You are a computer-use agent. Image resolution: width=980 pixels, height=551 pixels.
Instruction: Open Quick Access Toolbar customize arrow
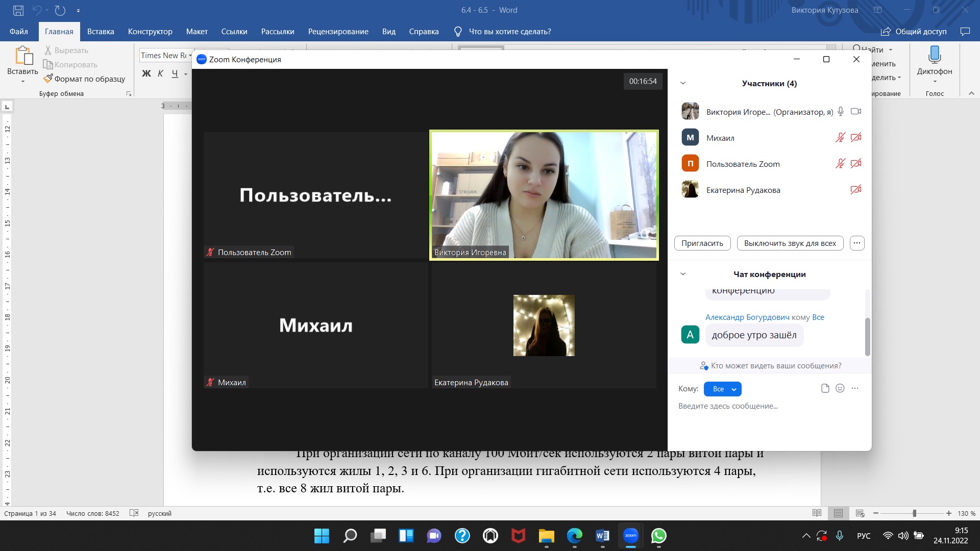78,10
